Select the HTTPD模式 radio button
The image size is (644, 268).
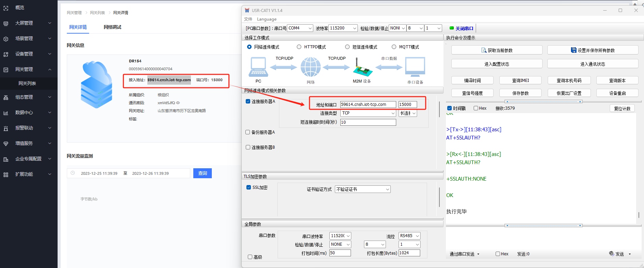tap(299, 47)
